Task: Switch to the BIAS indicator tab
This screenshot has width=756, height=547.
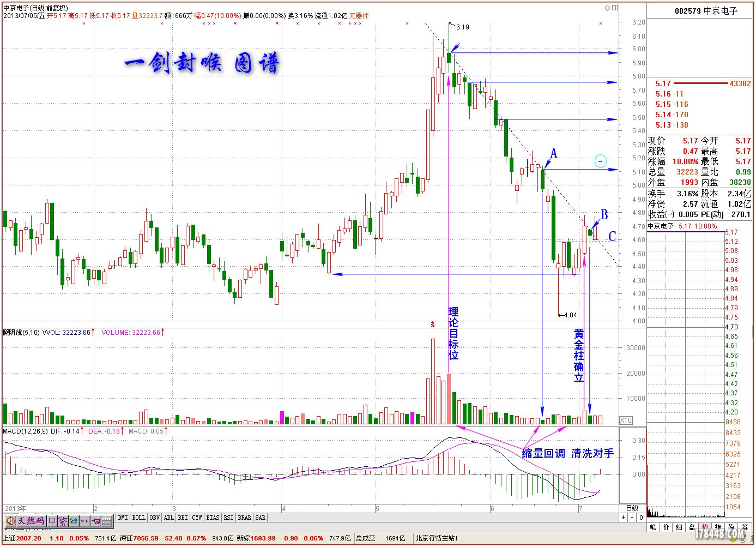Action: (213, 518)
